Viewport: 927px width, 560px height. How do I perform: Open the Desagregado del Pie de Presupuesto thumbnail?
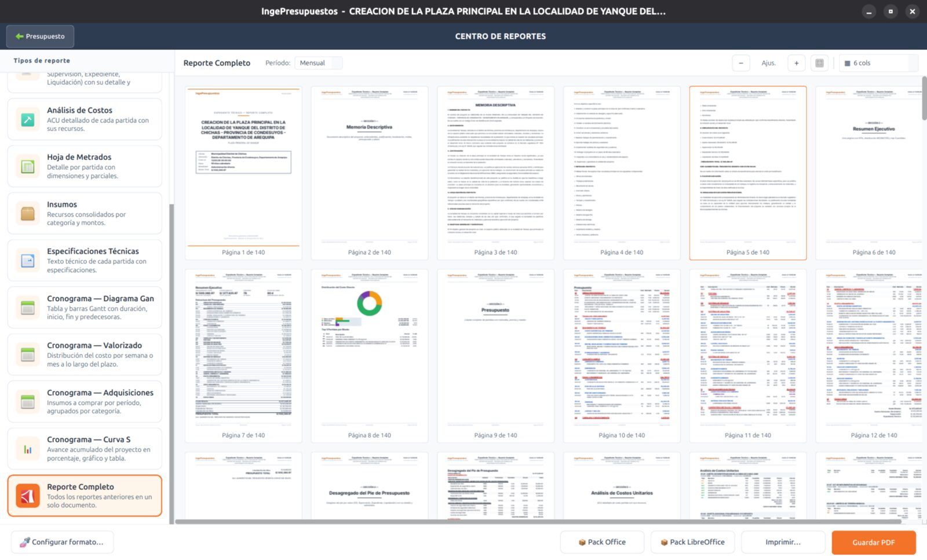tap(370, 486)
